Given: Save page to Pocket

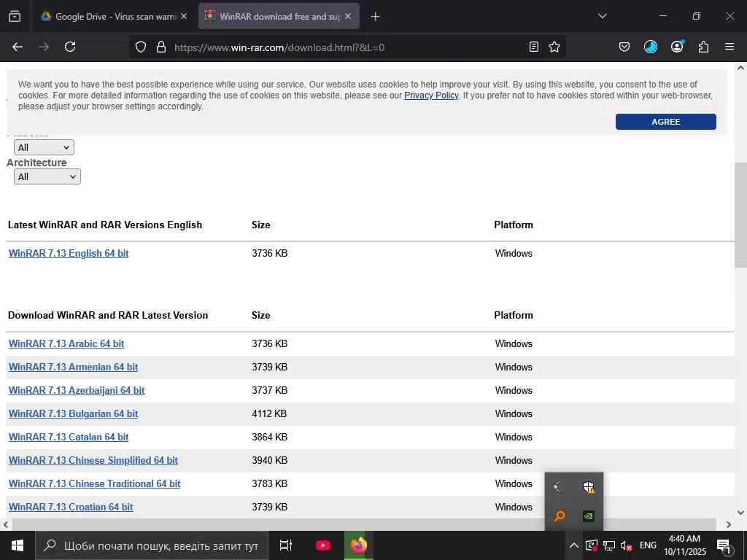Looking at the screenshot, I should click(x=624, y=47).
